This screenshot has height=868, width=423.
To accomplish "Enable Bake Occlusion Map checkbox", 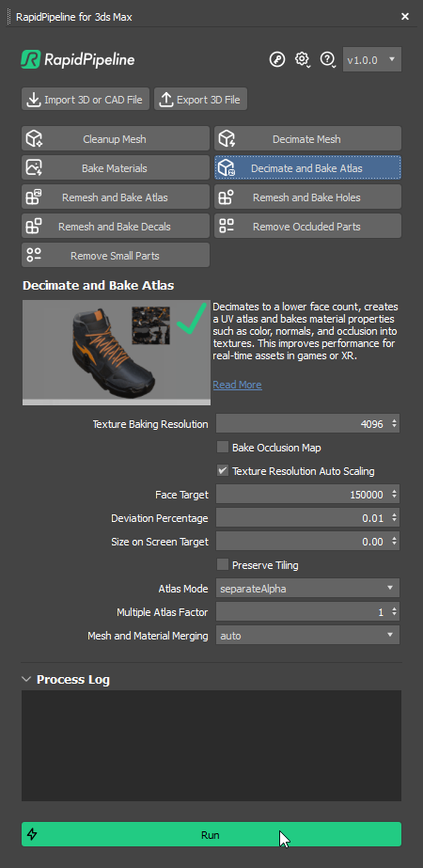I will (x=223, y=447).
